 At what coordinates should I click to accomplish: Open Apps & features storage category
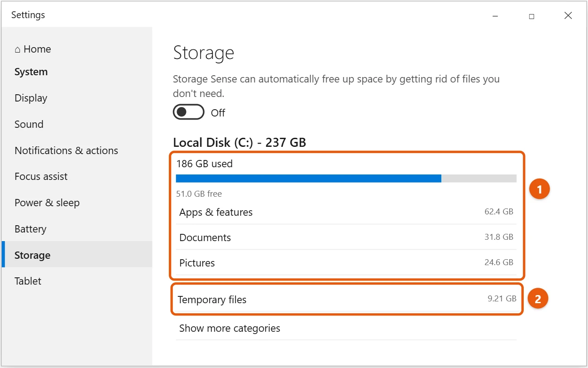346,212
